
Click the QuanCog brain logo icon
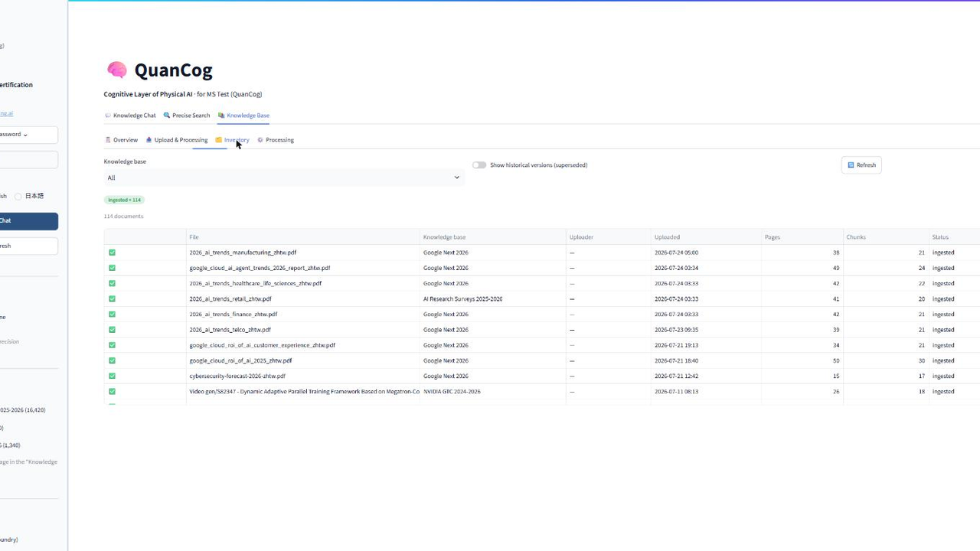pos(117,70)
